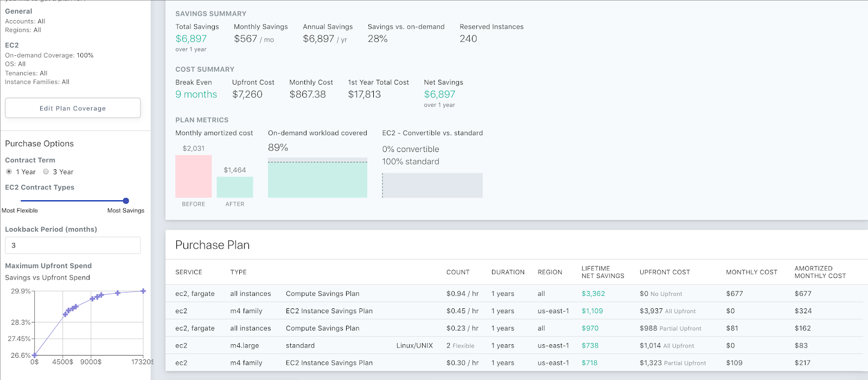Click the Service column header
The width and height of the screenshot is (868, 380).
point(188,272)
